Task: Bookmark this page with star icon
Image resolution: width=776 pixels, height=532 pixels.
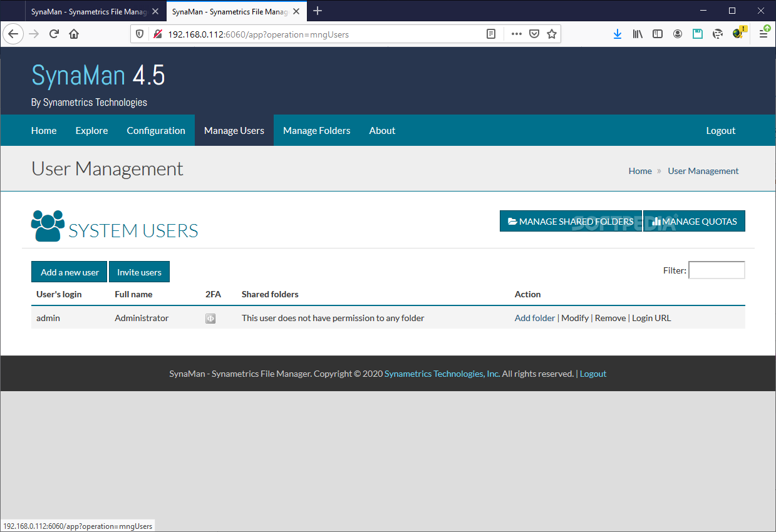Action: (x=551, y=34)
